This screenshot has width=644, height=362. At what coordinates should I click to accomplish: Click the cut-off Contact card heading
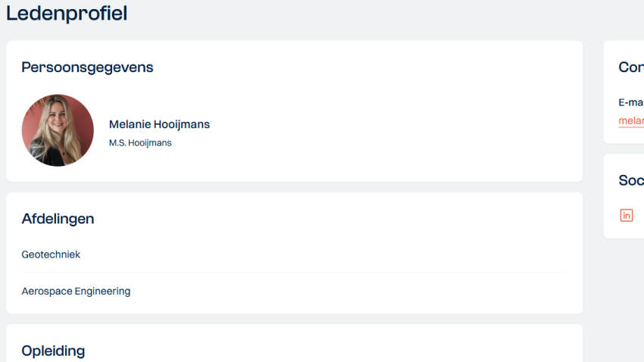(x=631, y=67)
